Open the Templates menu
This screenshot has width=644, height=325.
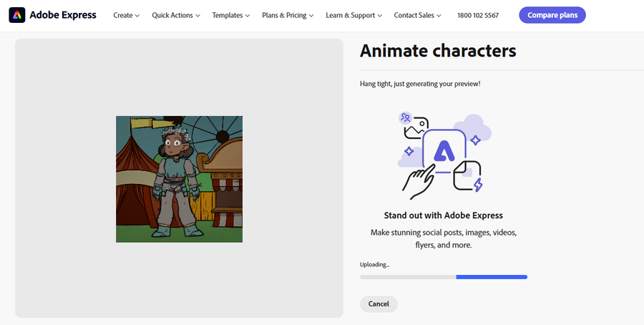[x=231, y=15]
